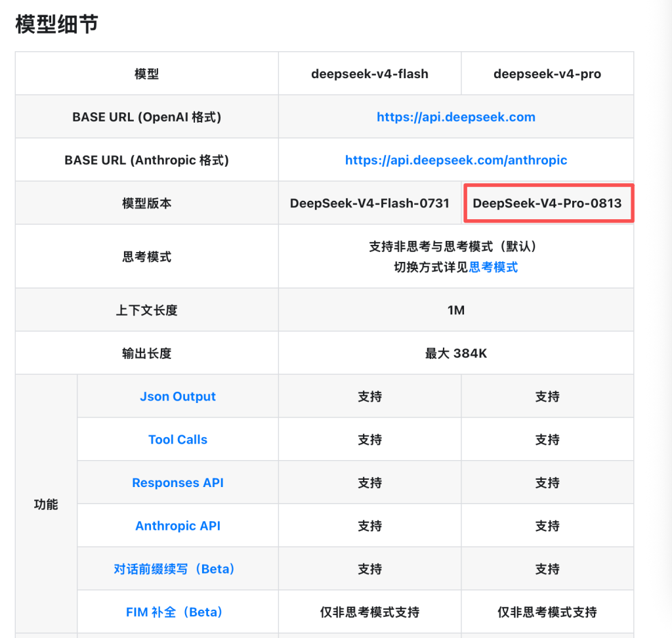672x638 pixels.
Task: Open the Responses API link
Action: point(178,483)
